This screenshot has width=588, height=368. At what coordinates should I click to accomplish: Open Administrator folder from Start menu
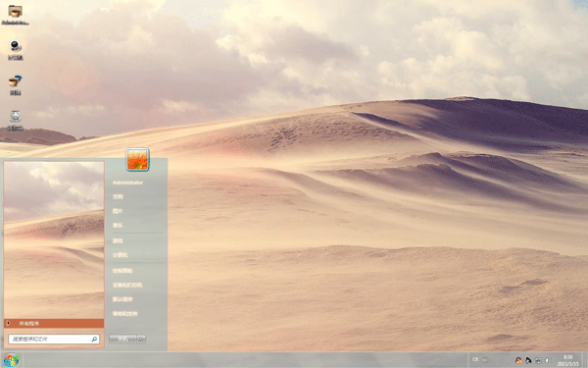(x=127, y=183)
